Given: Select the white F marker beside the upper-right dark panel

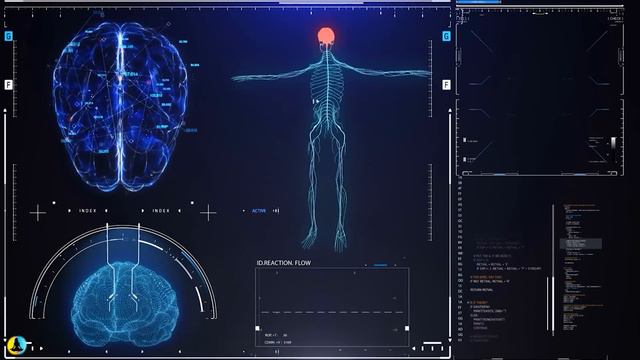Looking at the screenshot, I should pos(447,84).
